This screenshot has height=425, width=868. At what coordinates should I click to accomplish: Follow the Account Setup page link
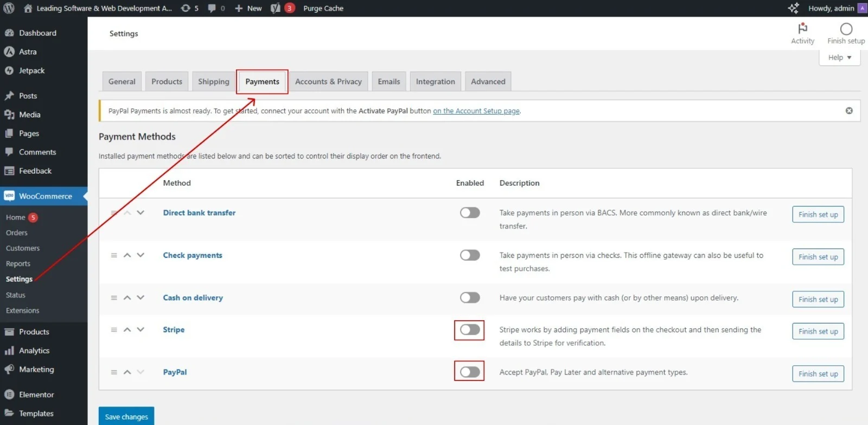(476, 111)
